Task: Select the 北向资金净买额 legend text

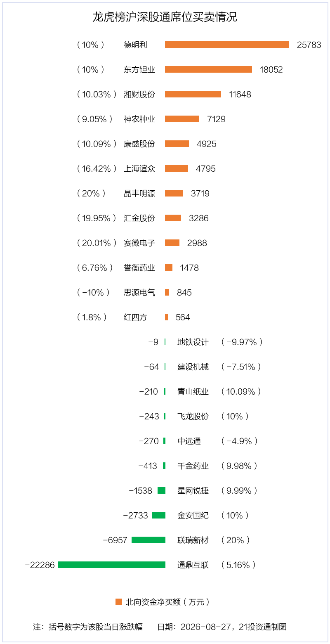Action: [x=168, y=602]
